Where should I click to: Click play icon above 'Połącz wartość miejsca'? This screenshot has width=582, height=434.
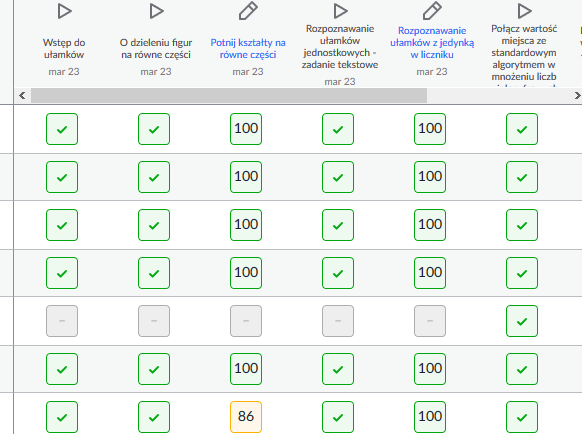click(524, 11)
